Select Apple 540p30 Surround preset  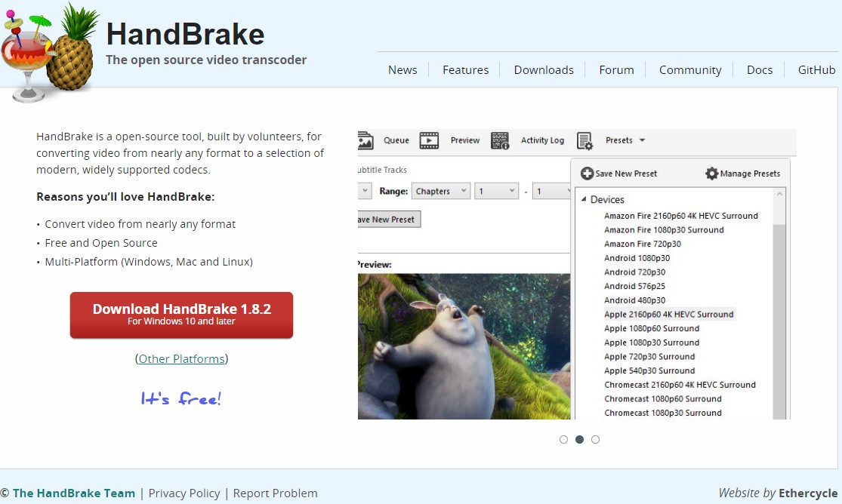[x=649, y=370]
